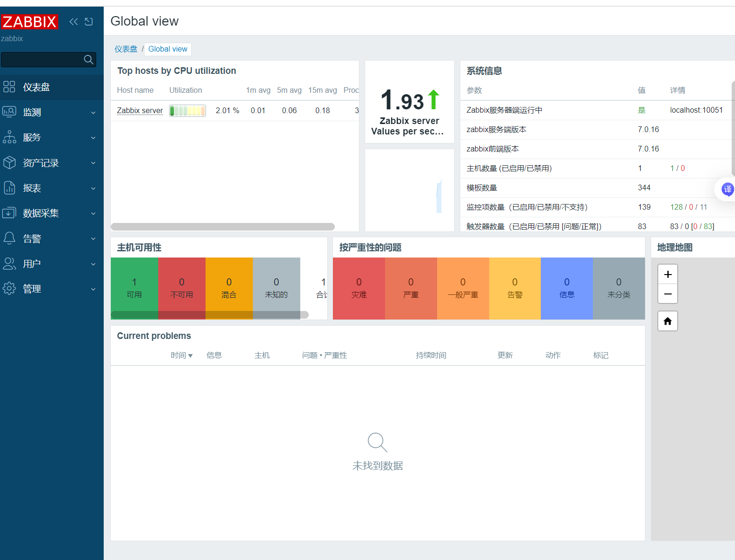
Task: Hide sidebar using the hide-menu icon
Action: (89, 21)
